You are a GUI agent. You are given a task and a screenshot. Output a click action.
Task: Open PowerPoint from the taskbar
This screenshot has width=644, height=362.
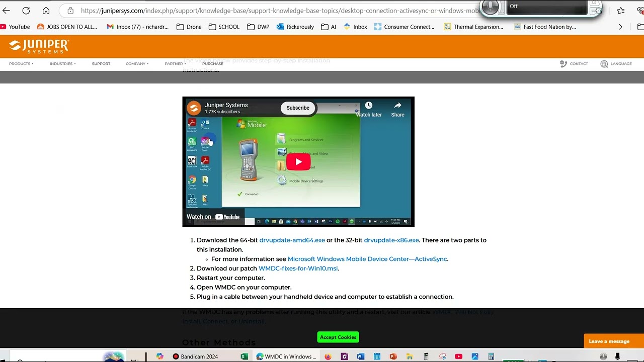pos(393,356)
